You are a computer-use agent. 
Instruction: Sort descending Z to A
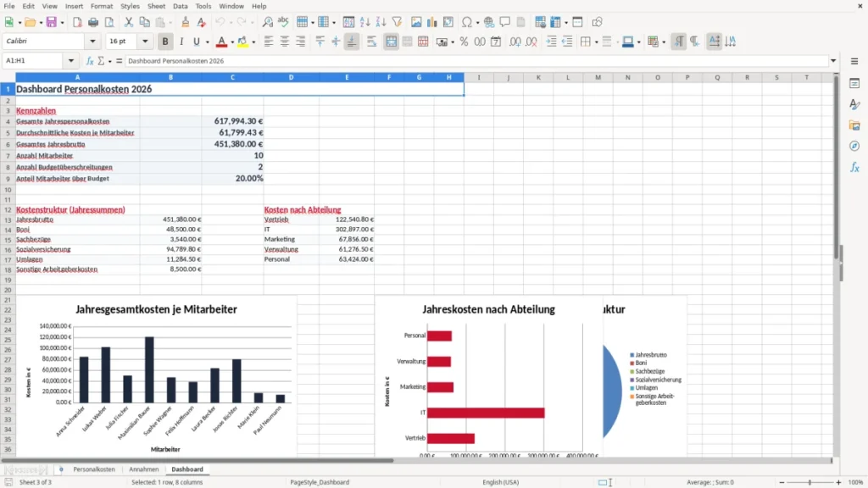coord(381,22)
